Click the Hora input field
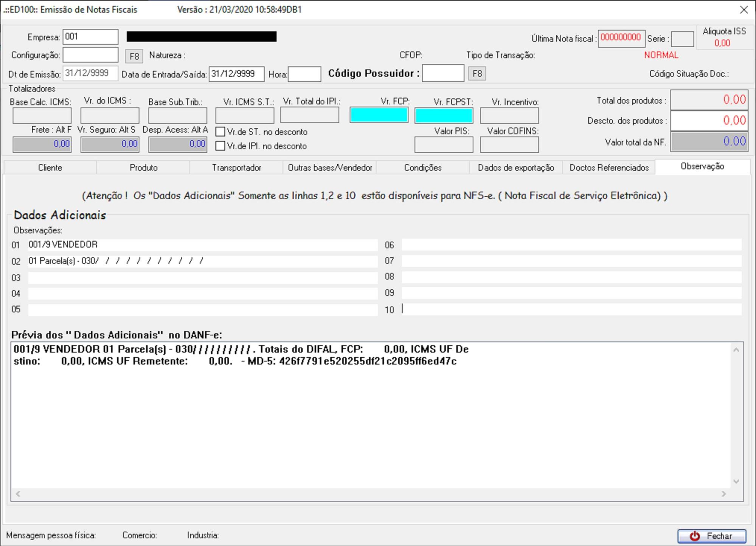Image resolution: width=756 pixels, height=546 pixels. click(x=304, y=74)
